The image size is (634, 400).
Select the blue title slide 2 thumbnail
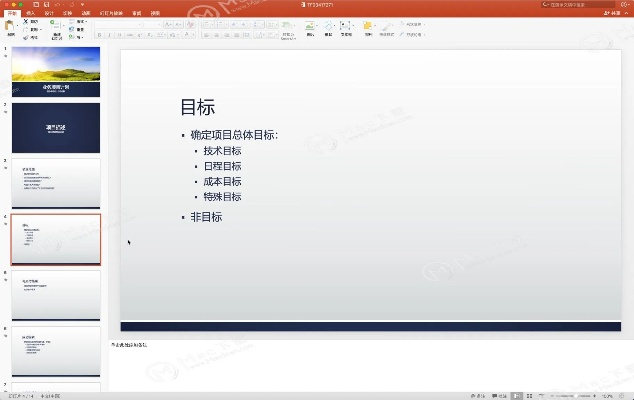[56, 127]
